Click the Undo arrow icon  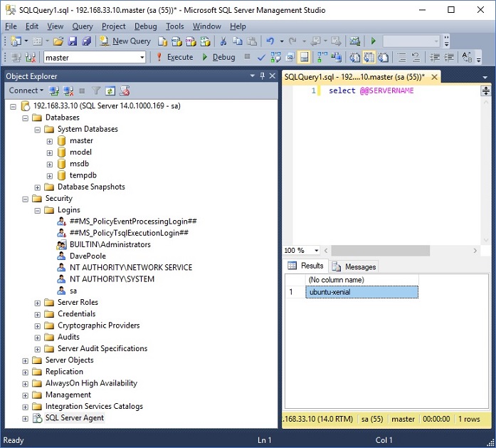click(x=270, y=41)
